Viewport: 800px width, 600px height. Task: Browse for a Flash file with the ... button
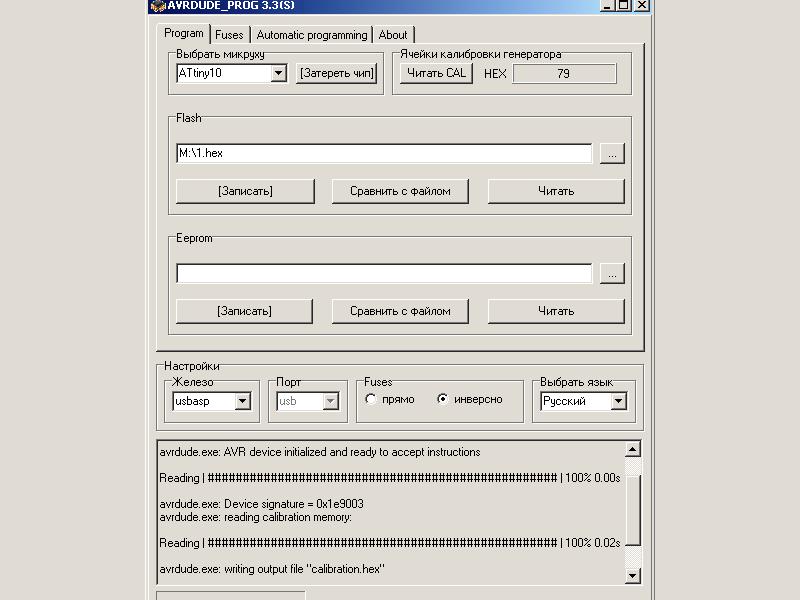pos(612,153)
